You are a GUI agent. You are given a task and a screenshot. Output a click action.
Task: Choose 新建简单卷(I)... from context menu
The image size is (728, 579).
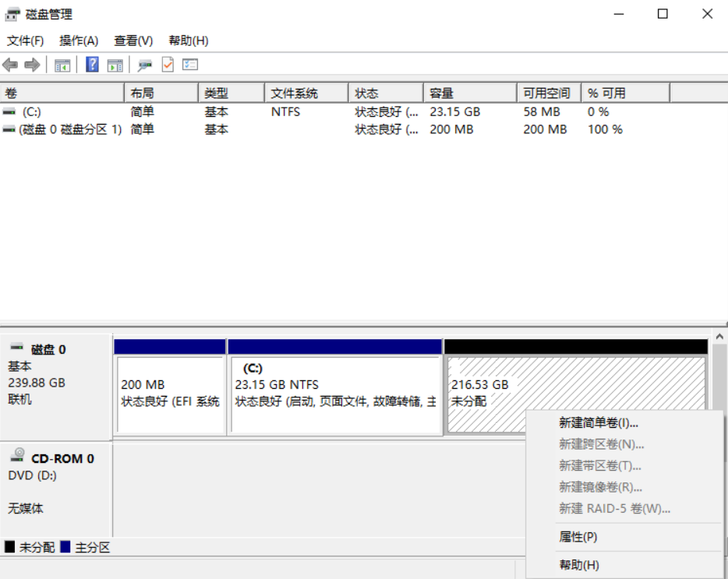click(598, 423)
